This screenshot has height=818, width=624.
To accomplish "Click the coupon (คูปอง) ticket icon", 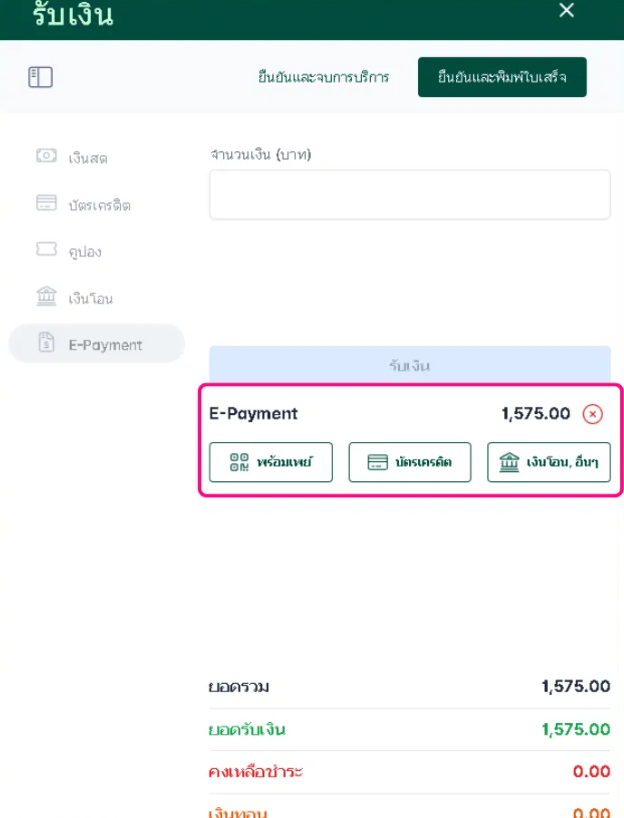I will click(46, 250).
